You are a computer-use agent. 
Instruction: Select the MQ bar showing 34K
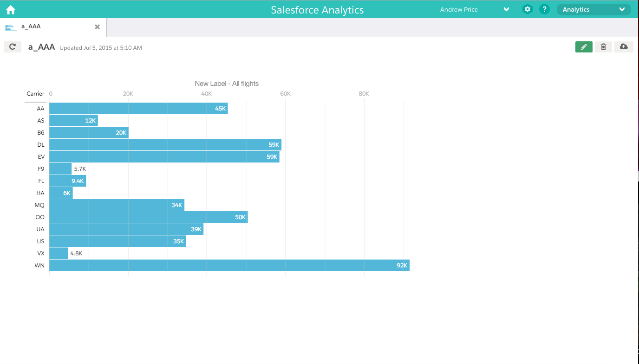point(117,205)
